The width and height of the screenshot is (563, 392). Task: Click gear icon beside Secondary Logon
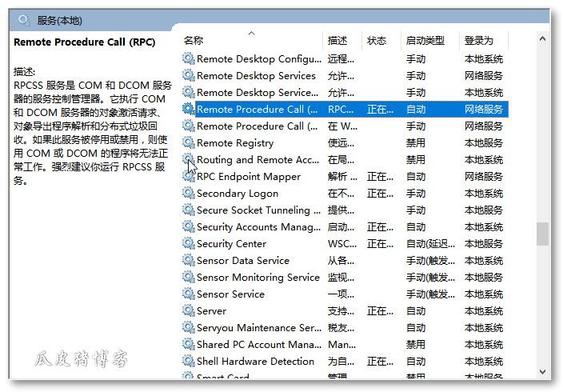[188, 193]
